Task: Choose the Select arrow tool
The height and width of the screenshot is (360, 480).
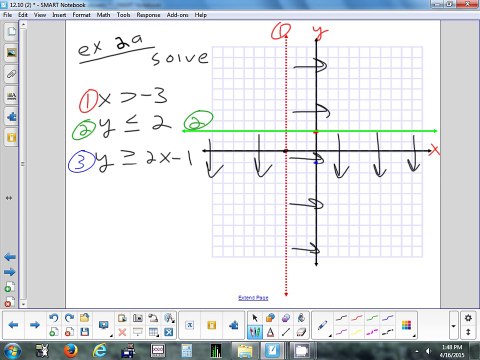Action: pyautogui.click(x=255, y=318)
